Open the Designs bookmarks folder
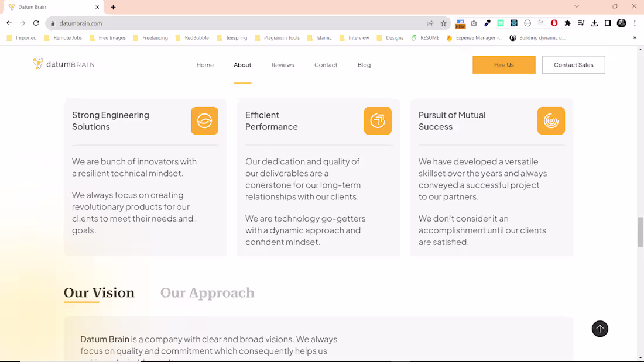644x362 pixels. (x=390, y=38)
